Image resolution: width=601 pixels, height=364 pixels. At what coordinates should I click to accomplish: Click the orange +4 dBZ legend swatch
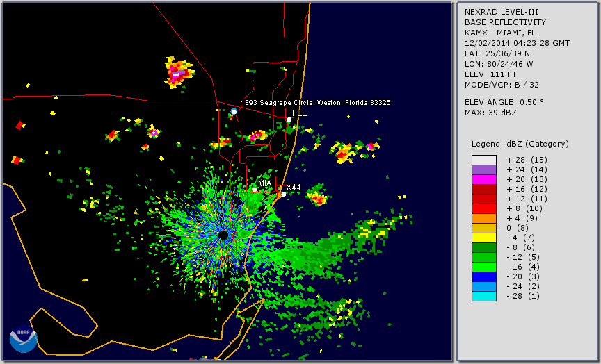(484, 219)
